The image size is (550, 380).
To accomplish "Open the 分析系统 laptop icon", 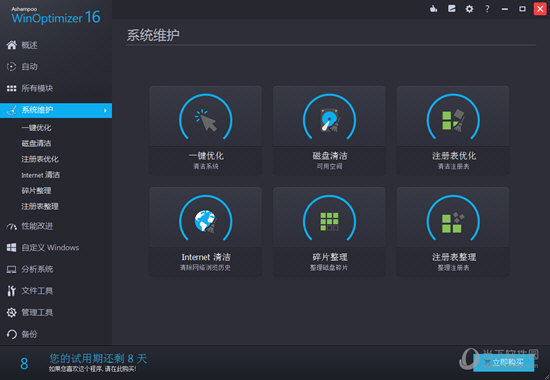I will point(12,269).
